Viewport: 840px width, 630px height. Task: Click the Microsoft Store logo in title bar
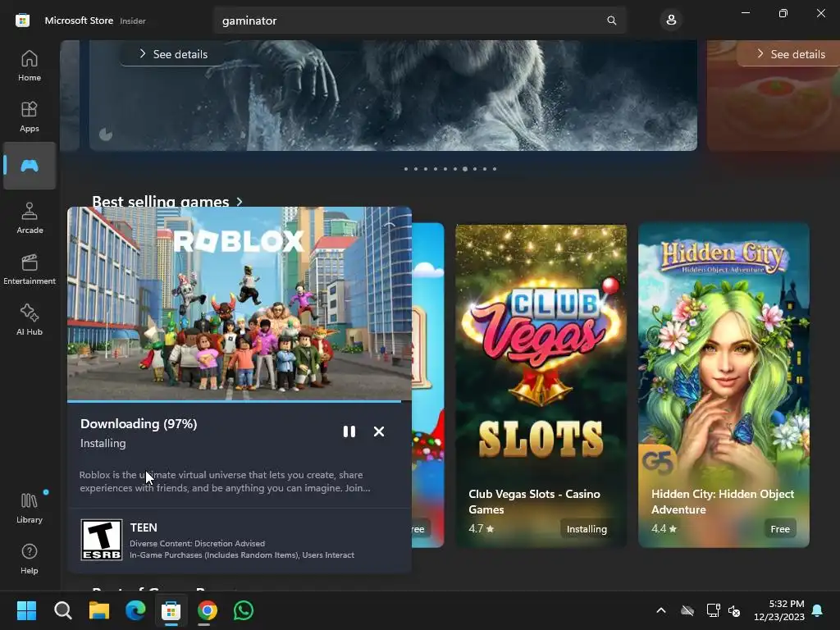22,21
